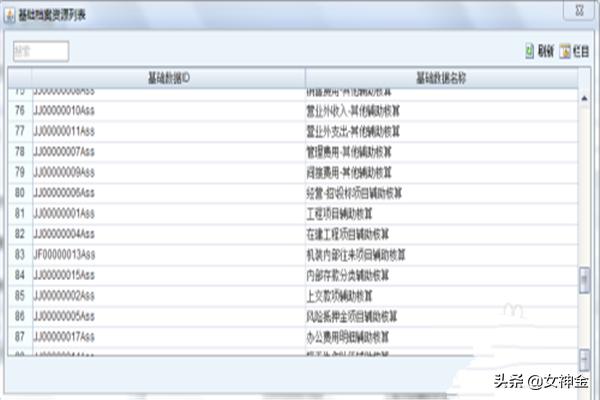600x400 pixels.
Task: Click row number "87"
Action: (x=20, y=337)
